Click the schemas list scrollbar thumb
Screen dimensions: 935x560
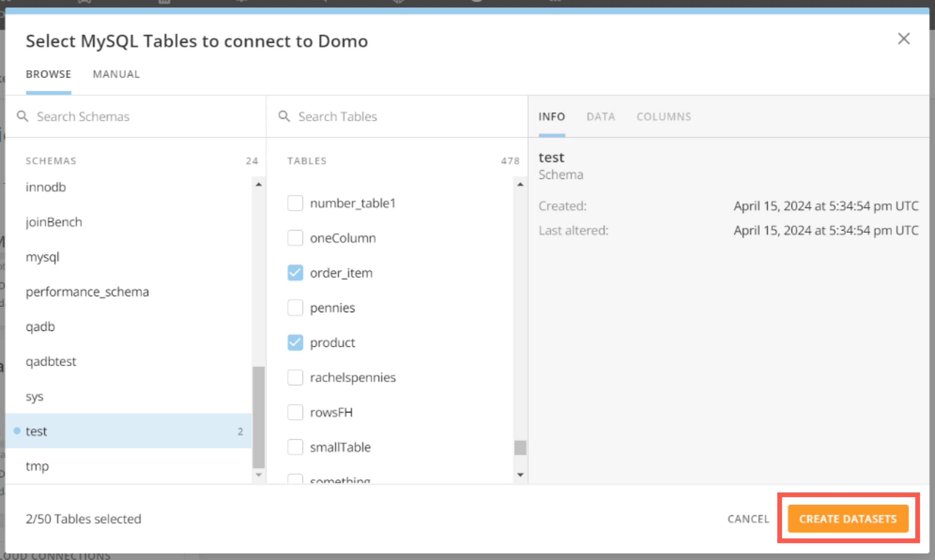(x=259, y=417)
